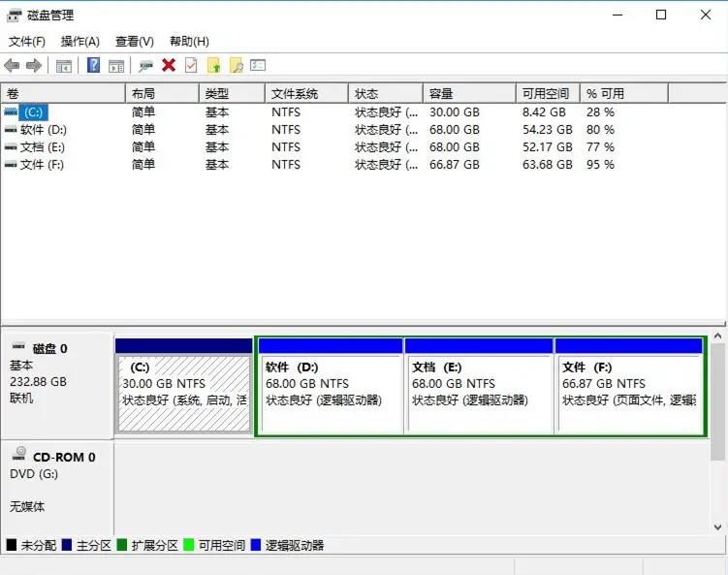Select the 文档 (E:) partition block in disk map

tap(479, 387)
